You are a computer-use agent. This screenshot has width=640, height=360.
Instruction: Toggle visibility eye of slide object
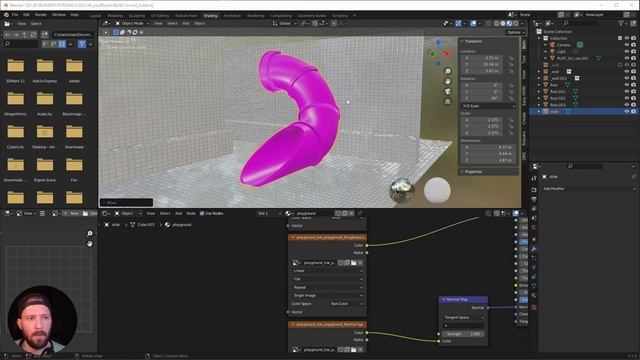[627, 111]
